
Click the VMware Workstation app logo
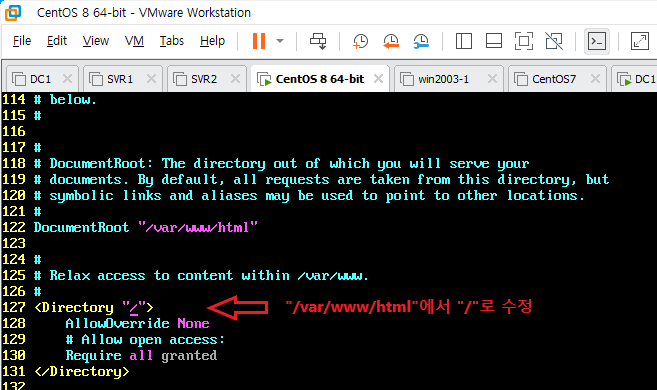point(13,12)
